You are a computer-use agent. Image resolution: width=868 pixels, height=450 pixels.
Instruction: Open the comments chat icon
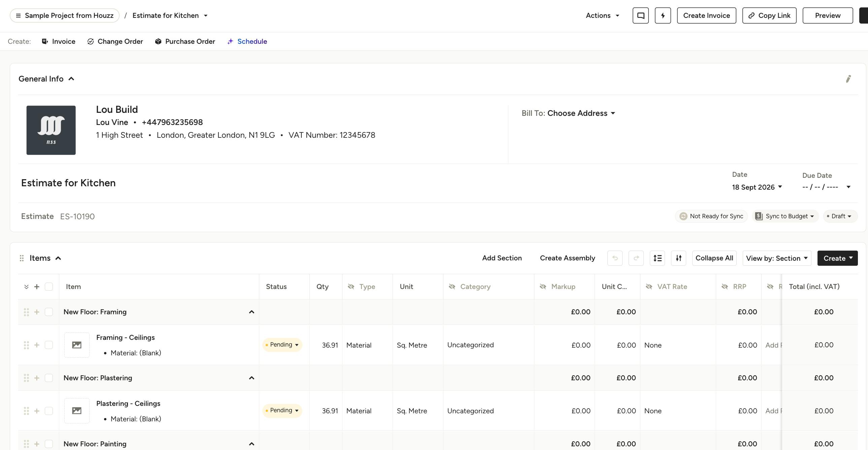[640, 15]
